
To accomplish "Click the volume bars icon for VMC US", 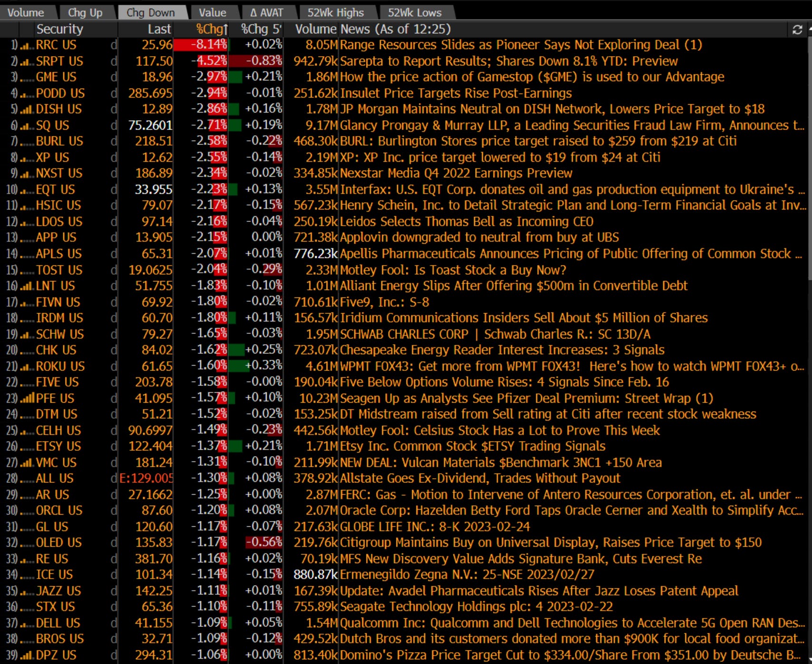I will point(27,463).
